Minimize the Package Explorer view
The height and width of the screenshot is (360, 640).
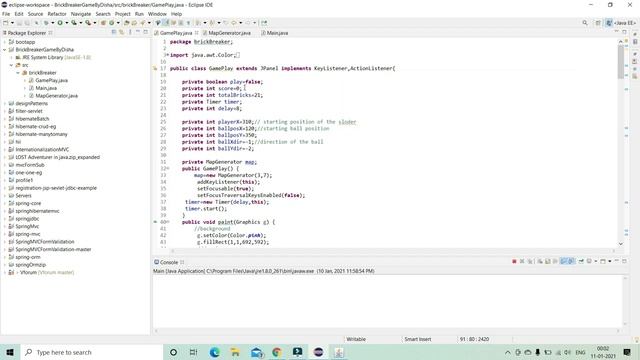138,32
